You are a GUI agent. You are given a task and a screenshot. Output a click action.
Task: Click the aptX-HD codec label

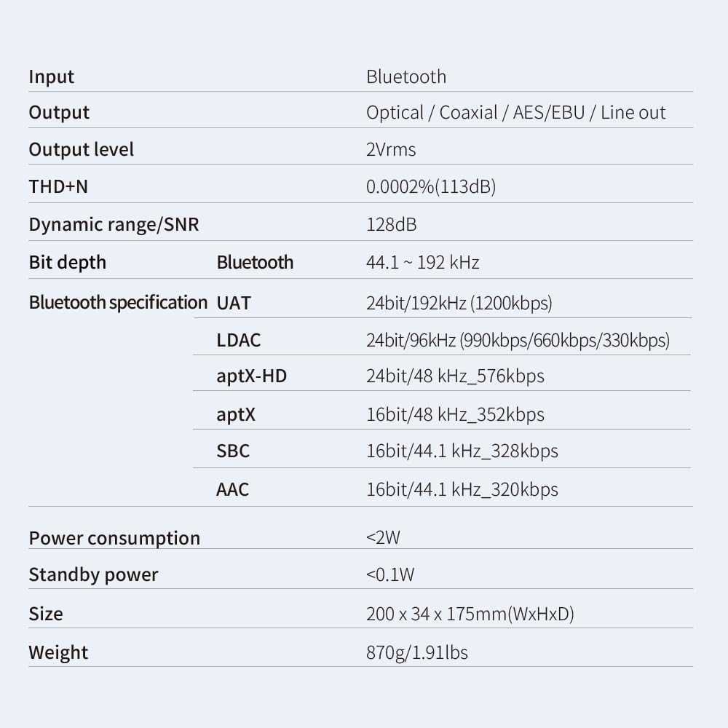[252, 376]
